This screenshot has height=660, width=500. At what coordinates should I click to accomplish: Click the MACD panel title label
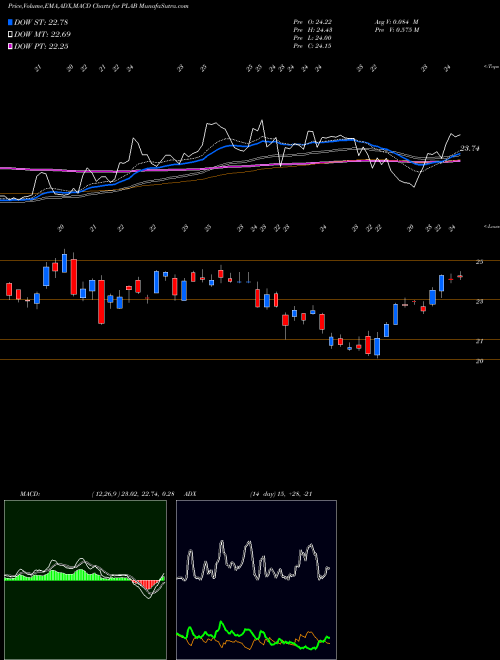pos(29,494)
